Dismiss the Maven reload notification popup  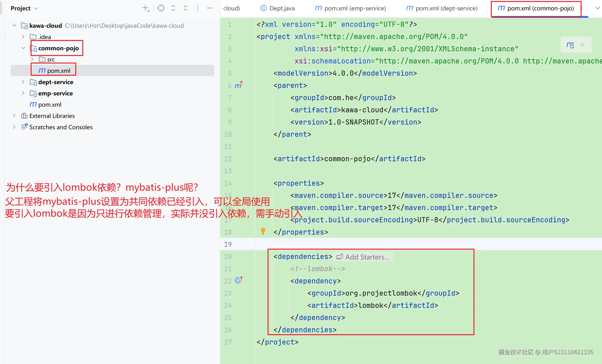[582, 45]
